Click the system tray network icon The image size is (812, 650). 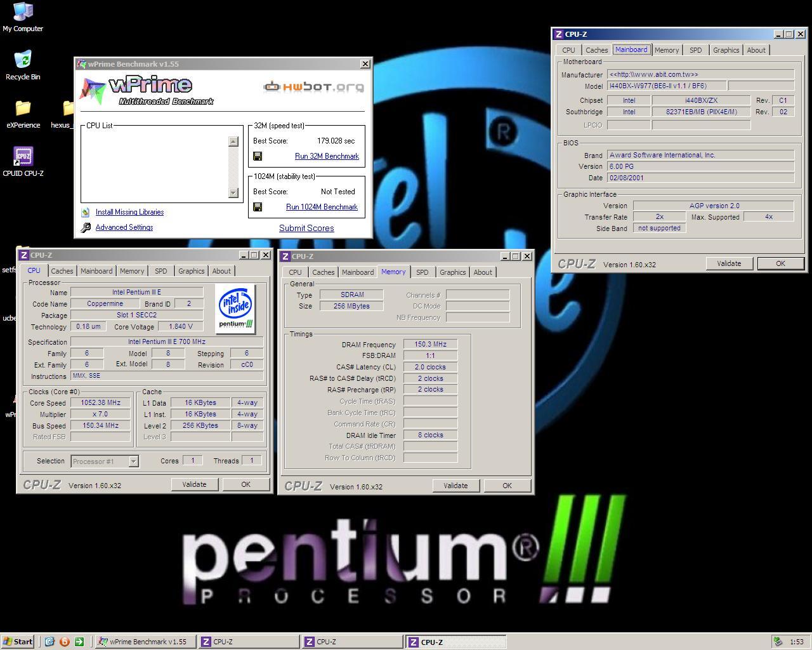[x=778, y=642]
